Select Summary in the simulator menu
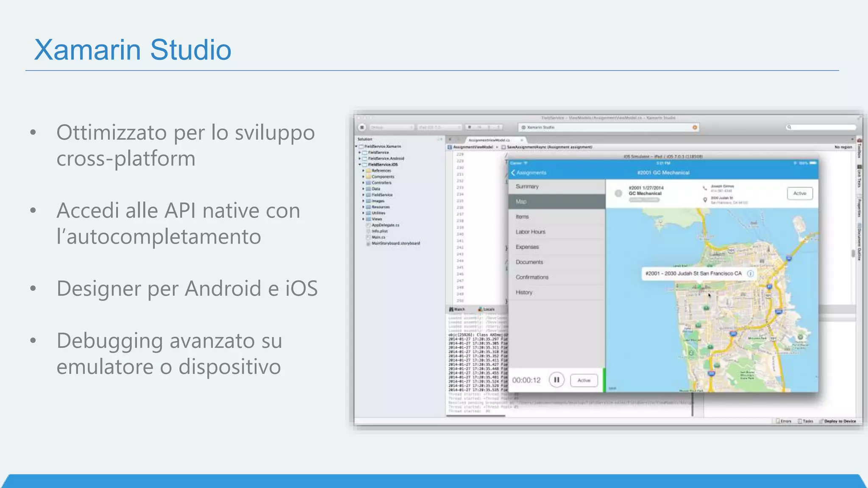 (x=556, y=186)
